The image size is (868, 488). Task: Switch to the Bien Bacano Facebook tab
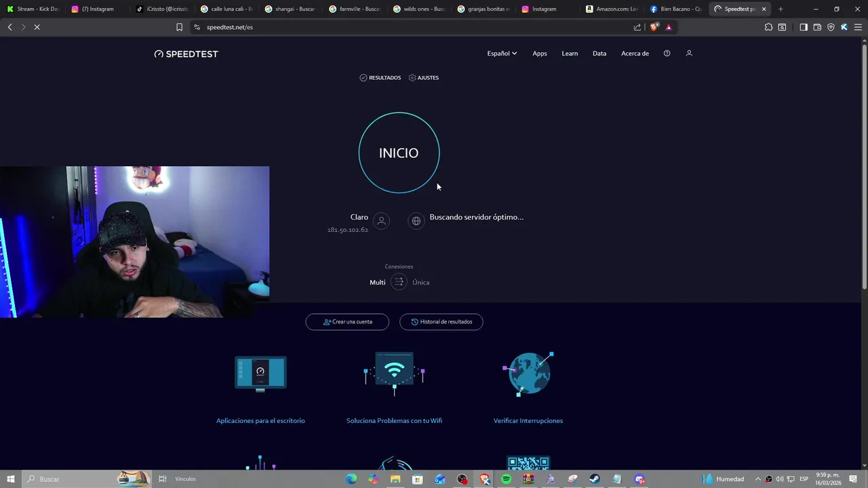point(676,9)
